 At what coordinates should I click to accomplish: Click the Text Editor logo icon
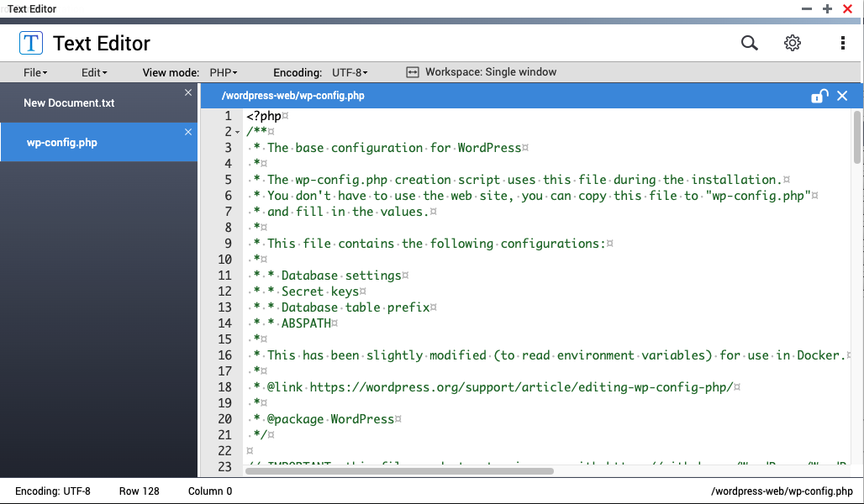pos(31,43)
